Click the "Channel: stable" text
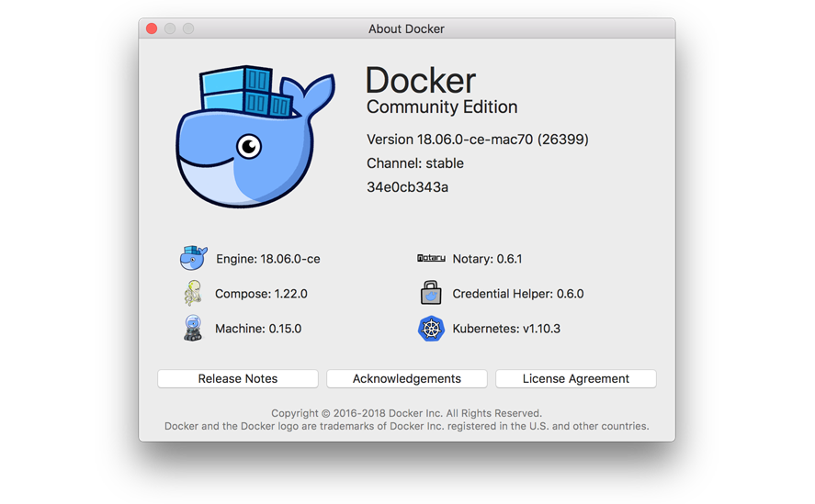 tap(414, 163)
